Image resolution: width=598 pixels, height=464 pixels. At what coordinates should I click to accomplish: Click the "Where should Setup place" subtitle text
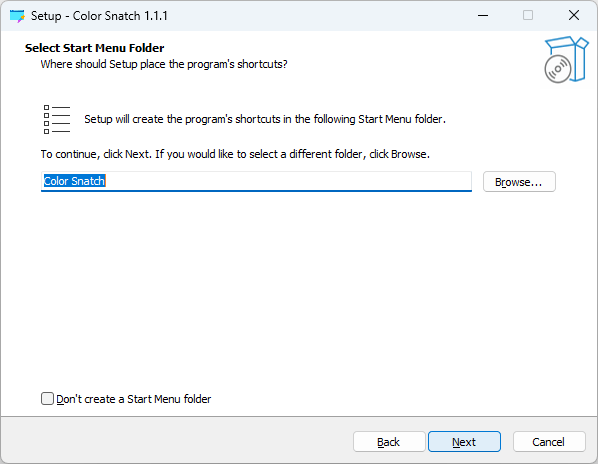[164, 64]
